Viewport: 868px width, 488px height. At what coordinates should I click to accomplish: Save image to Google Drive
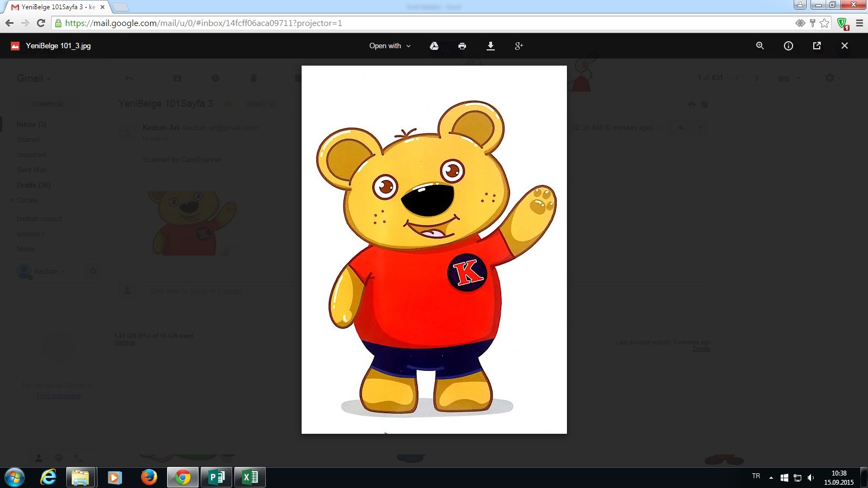(x=434, y=46)
